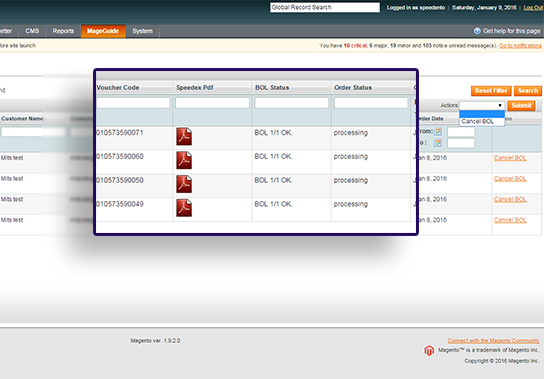
Task: Open the MageGuide menu
Action: [x=103, y=31]
